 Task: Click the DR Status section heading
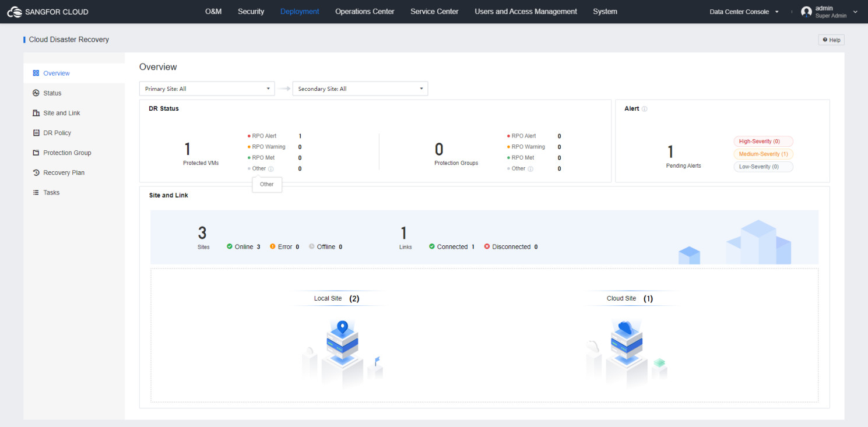[164, 109]
